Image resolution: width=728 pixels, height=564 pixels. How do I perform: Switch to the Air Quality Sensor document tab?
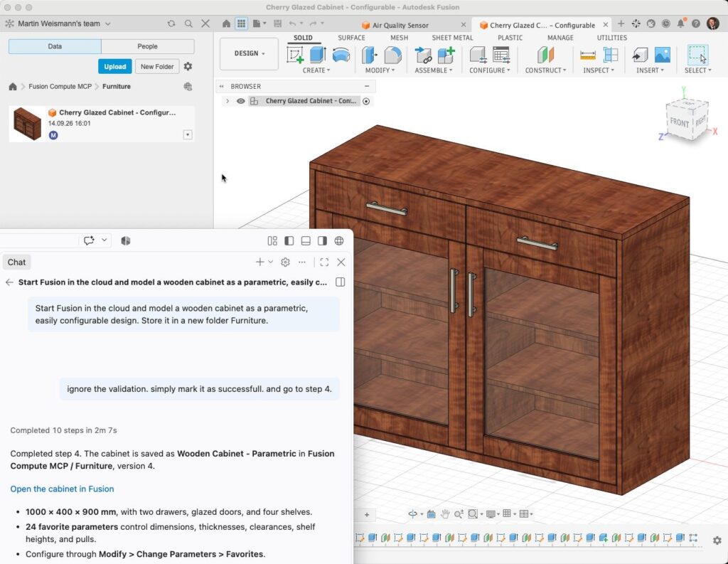[400, 25]
